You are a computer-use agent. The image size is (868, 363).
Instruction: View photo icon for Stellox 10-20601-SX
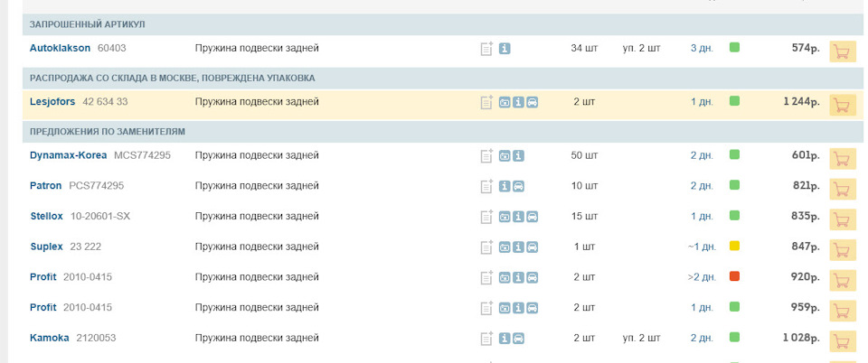(505, 217)
